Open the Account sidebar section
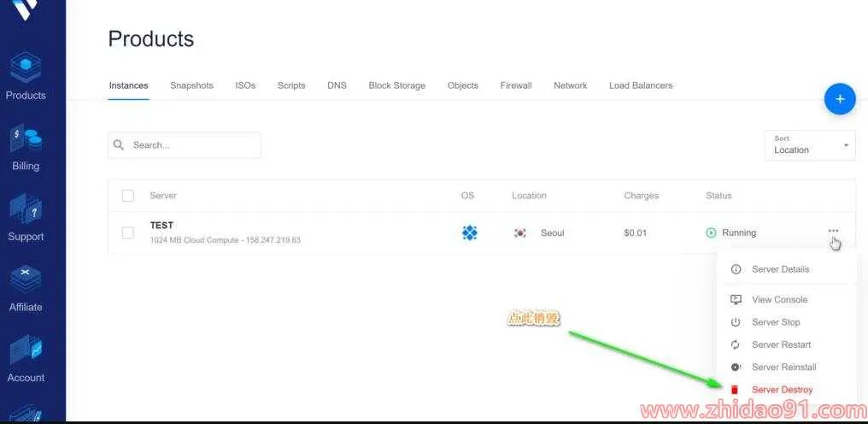868x424 pixels. pyautogui.click(x=26, y=358)
